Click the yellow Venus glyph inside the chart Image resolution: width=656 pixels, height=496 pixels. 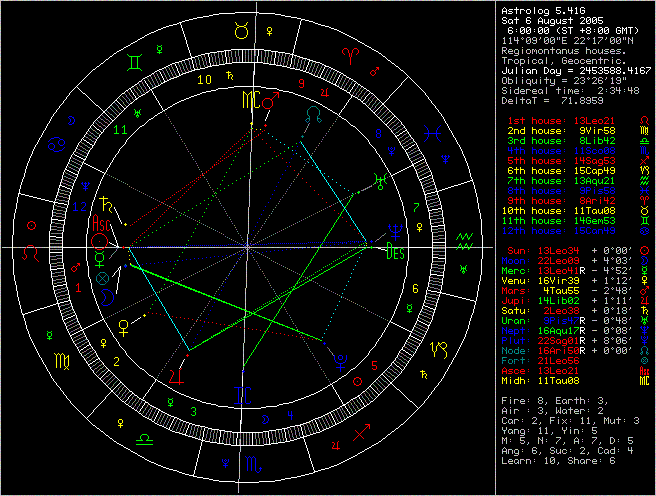[x=124, y=325]
